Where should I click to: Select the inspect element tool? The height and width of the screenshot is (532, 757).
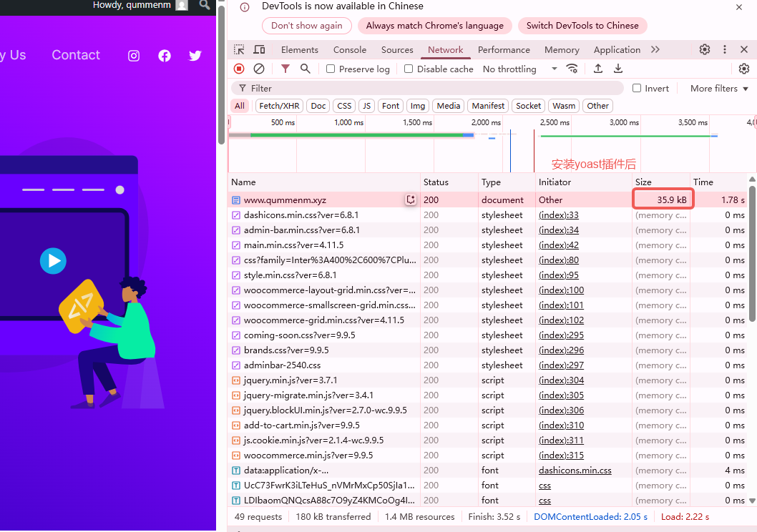pyautogui.click(x=239, y=49)
